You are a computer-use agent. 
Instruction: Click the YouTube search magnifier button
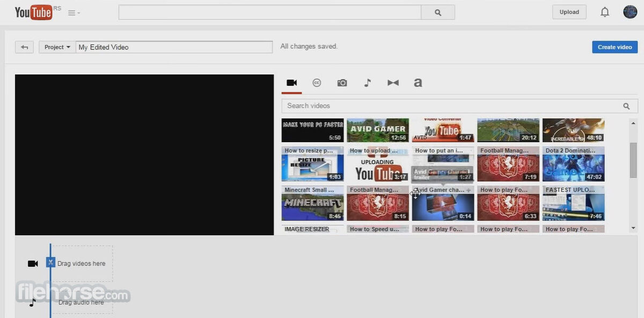pyautogui.click(x=438, y=12)
